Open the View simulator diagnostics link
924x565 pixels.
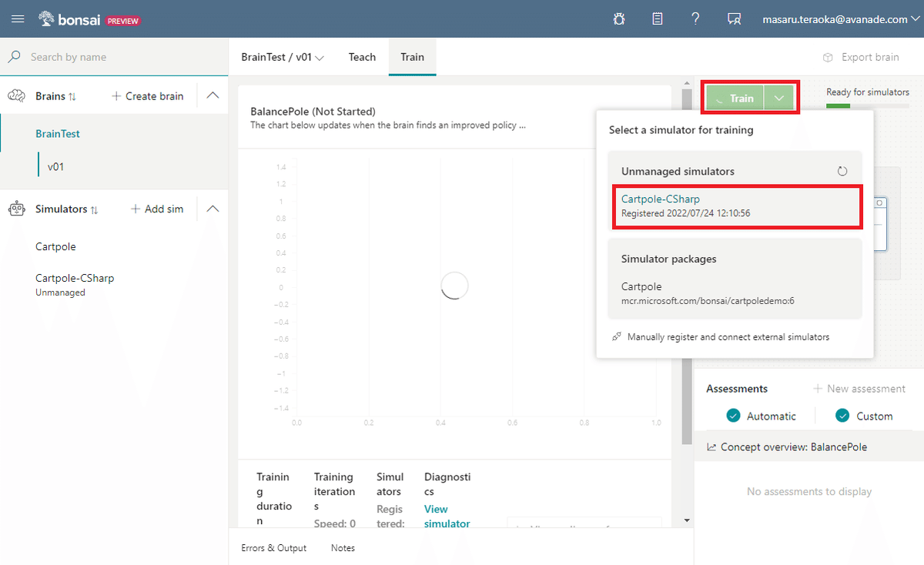pyautogui.click(x=447, y=516)
